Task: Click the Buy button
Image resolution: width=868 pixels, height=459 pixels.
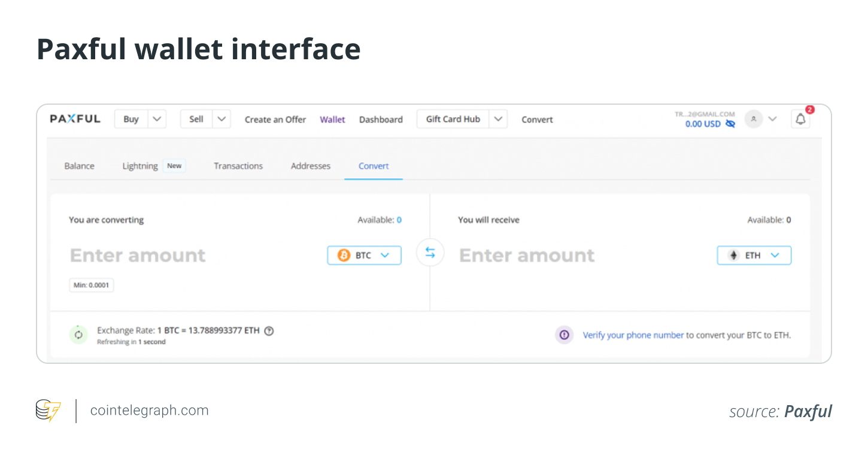Action: (131, 119)
